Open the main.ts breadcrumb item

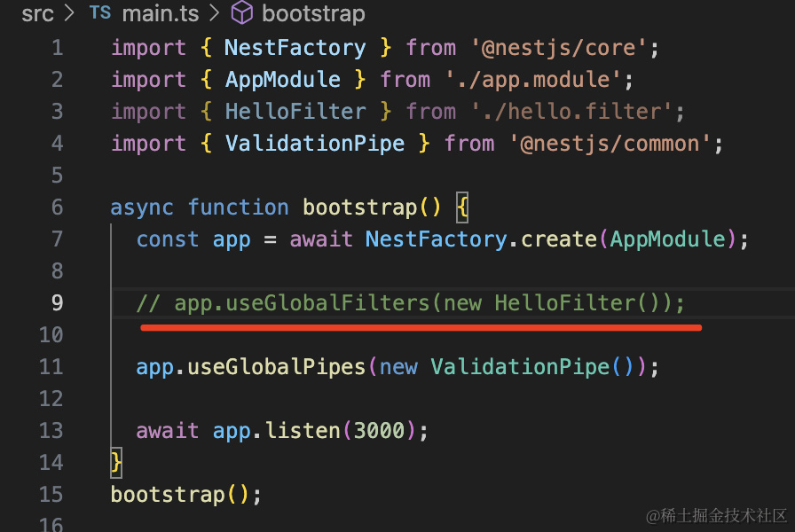[159, 14]
